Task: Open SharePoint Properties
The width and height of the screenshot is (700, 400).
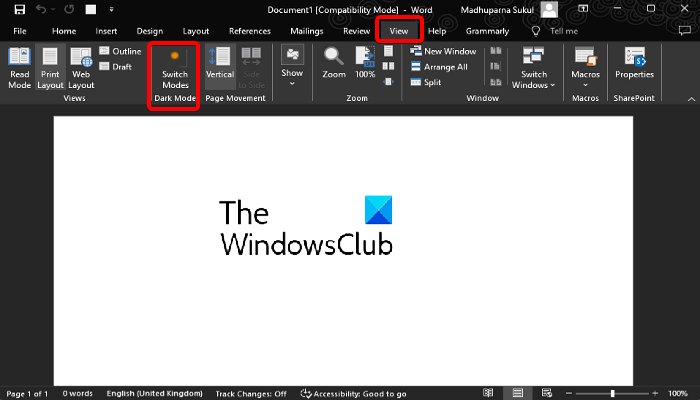Action: coord(634,63)
